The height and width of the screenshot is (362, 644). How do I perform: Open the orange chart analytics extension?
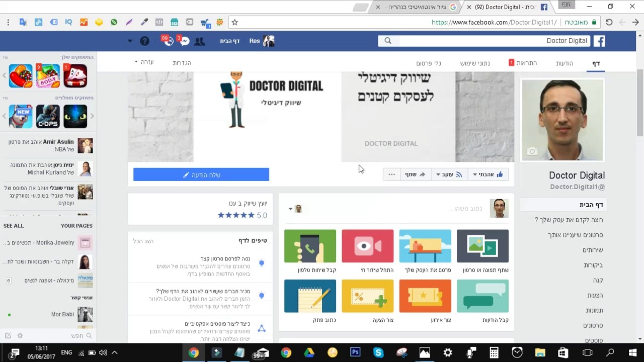tap(84, 22)
